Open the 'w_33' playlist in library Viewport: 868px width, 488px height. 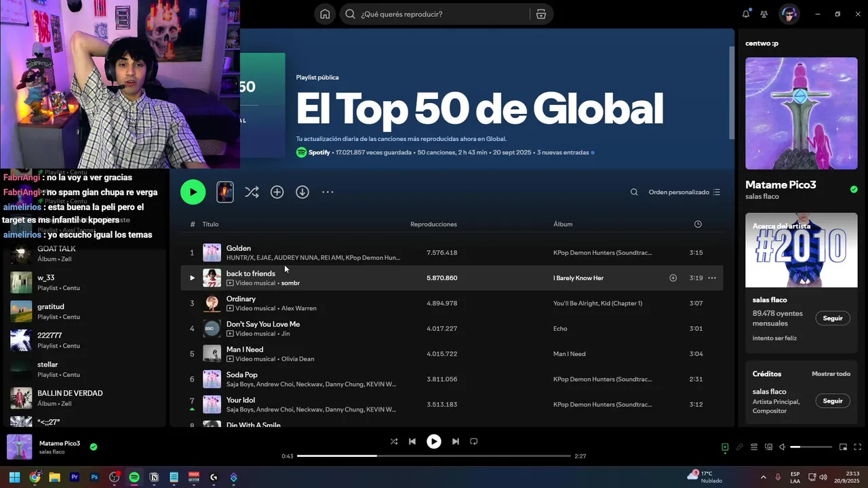(85, 283)
